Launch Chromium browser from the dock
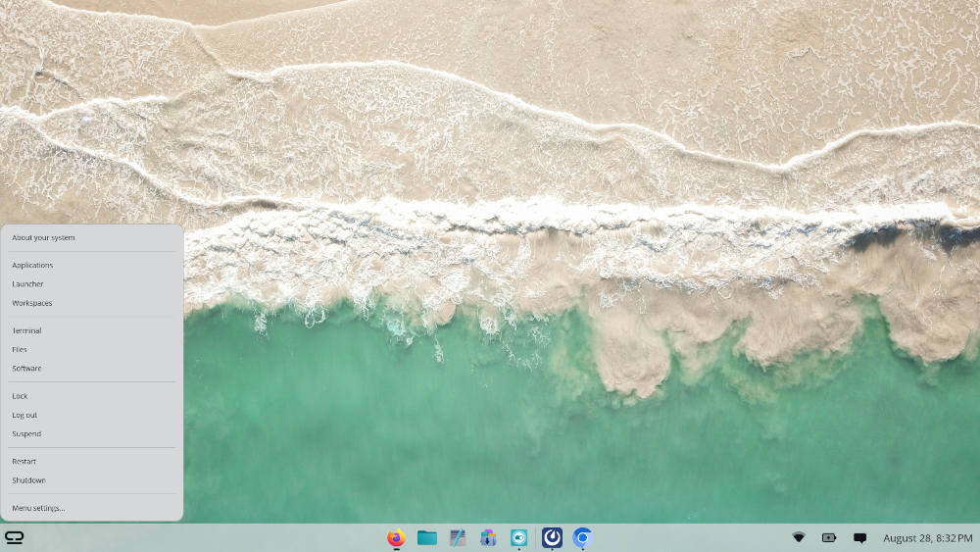Screen dimensions: 980x552 583,537
